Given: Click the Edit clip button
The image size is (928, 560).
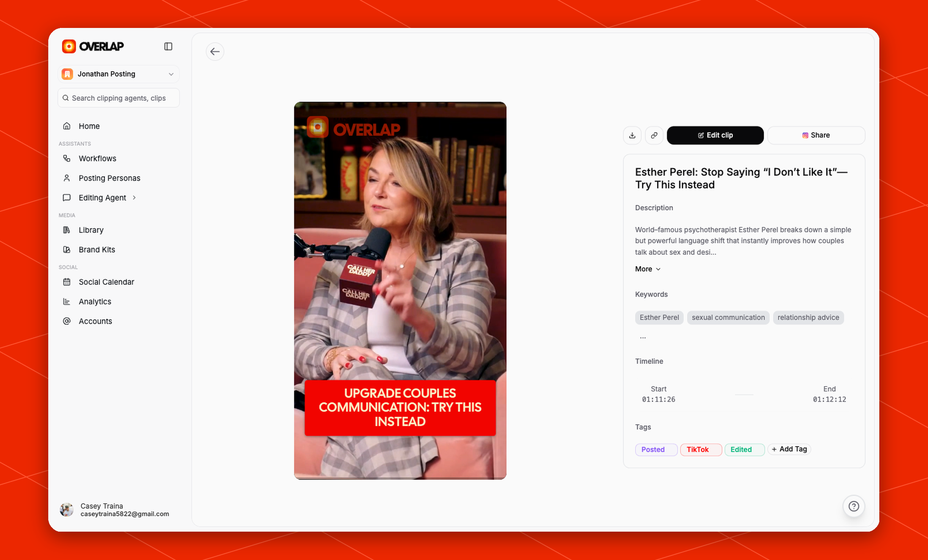Looking at the screenshot, I should (x=715, y=135).
